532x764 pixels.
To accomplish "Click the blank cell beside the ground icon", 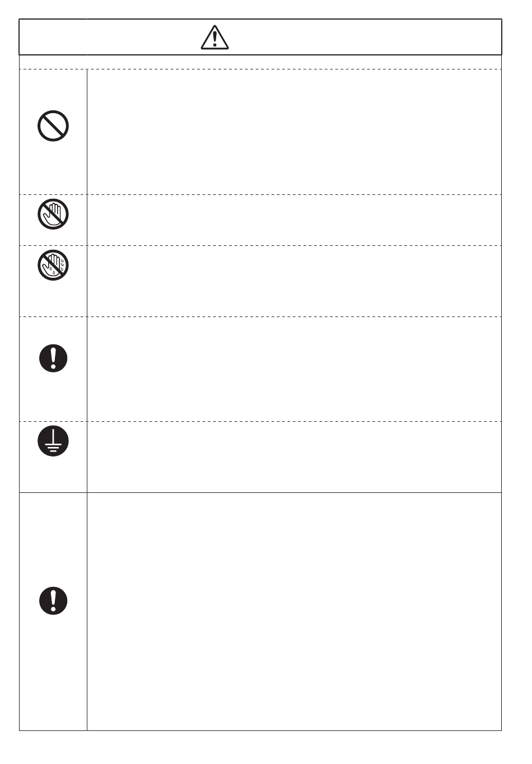I will [x=294, y=457].
